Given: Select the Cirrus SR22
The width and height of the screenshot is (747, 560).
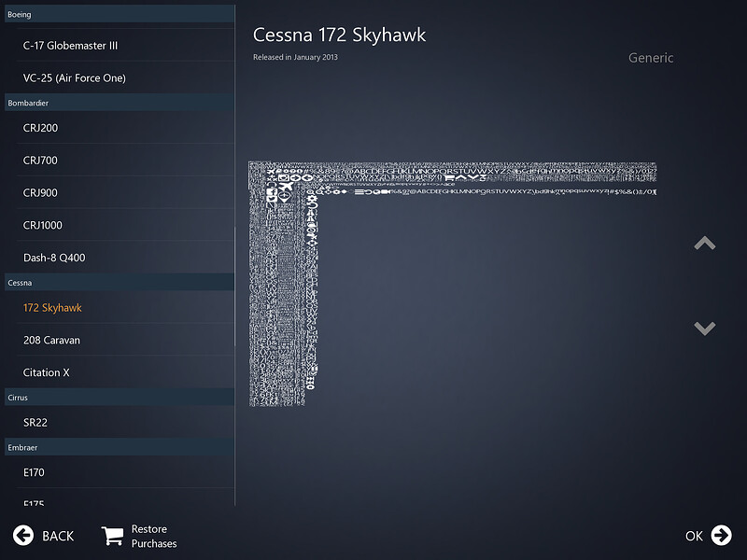Looking at the screenshot, I should (126, 423).
